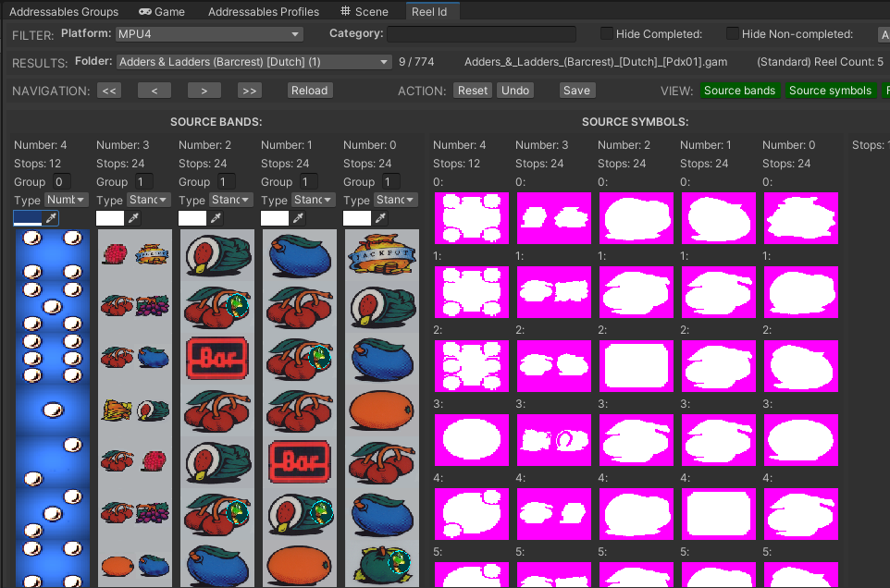Select Type dropdown for band Number 0
The width and height of the screenshot is (890, 588).
click(x=395, y=200)
